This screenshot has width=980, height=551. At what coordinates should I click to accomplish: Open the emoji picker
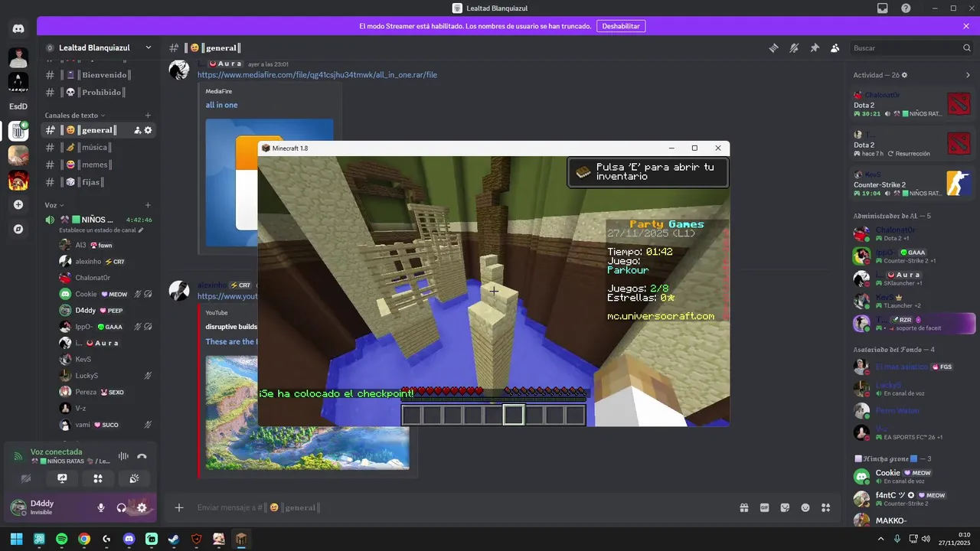(805, 507)
